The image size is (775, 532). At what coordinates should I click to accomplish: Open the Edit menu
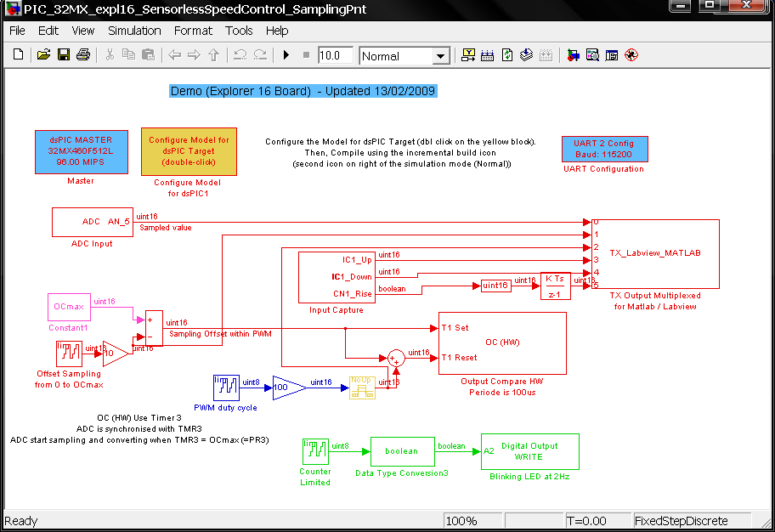tap(48, 31)
